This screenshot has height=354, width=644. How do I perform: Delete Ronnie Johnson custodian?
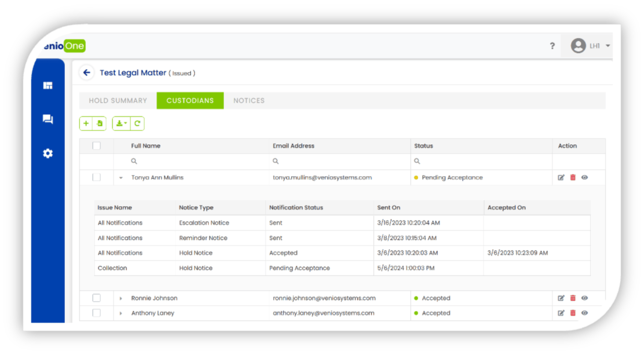[x=573, y=298]
